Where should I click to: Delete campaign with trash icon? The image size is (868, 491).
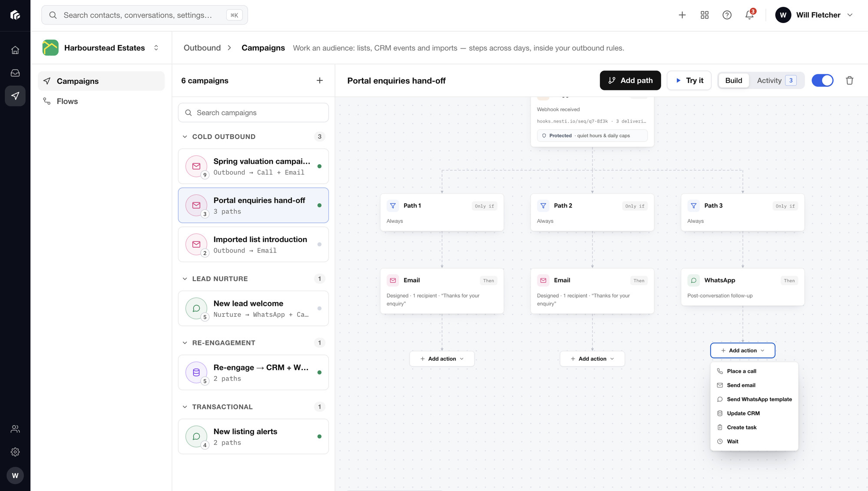[849, 80]
